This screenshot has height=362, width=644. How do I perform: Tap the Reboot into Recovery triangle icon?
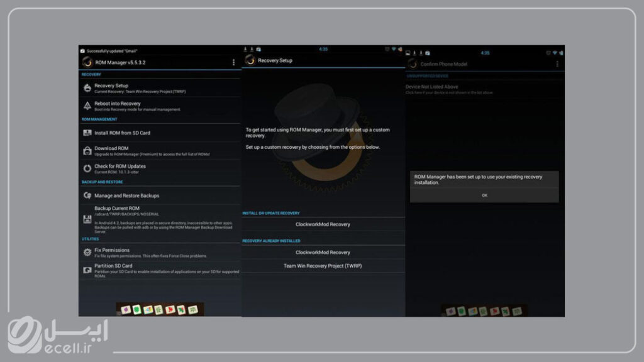click(x=87, y=106)
